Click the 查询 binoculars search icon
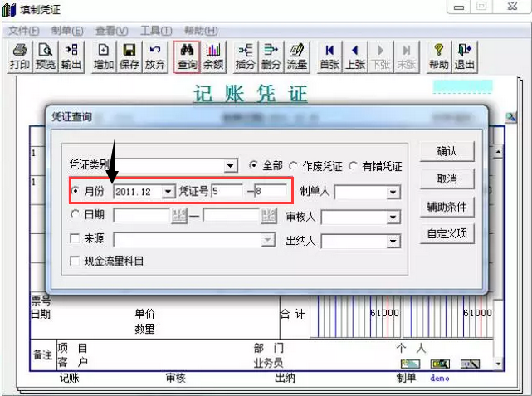Viewport: 532px width, 396px height. coord(187,56)
